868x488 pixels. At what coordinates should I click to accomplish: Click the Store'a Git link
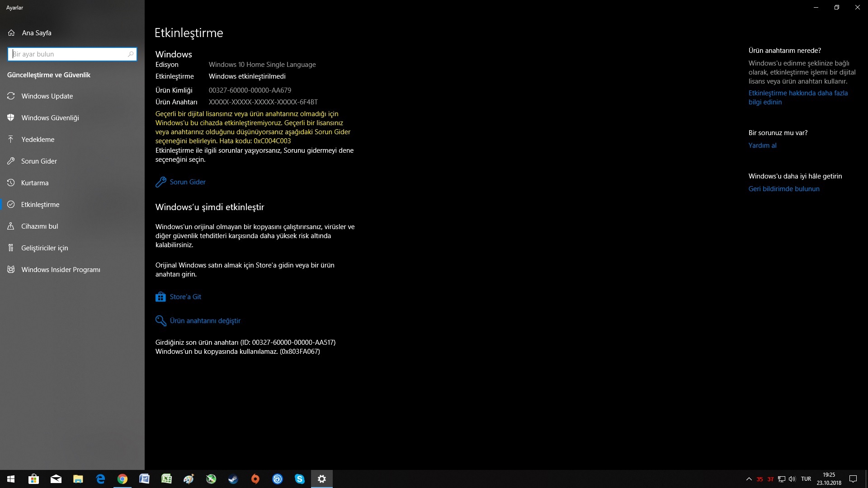click(x=185, y=297)
